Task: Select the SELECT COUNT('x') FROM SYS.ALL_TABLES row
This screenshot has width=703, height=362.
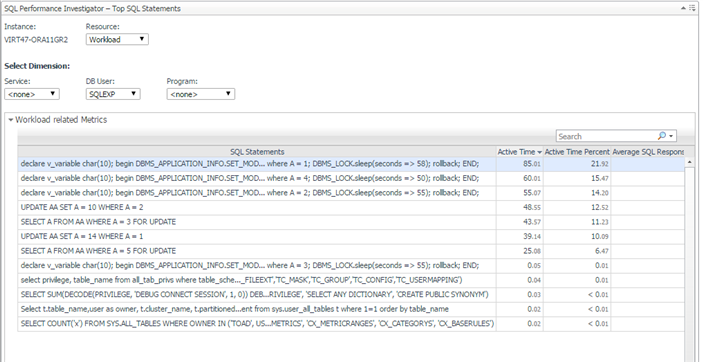Action: point(257,323)
